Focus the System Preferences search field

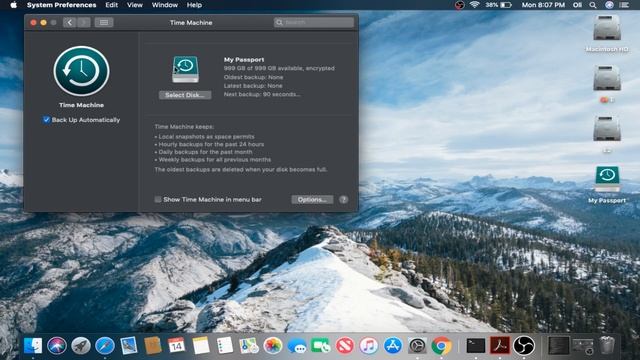point(314,22)
